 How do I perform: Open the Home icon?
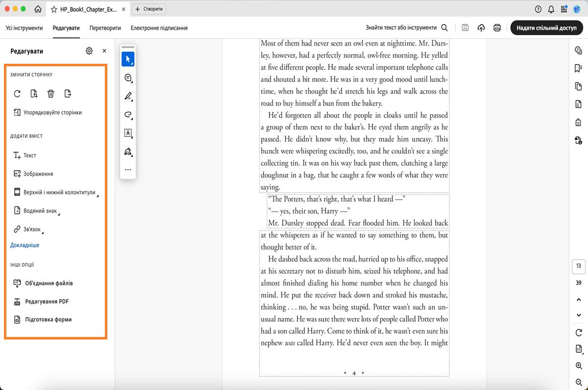[38, 9]
